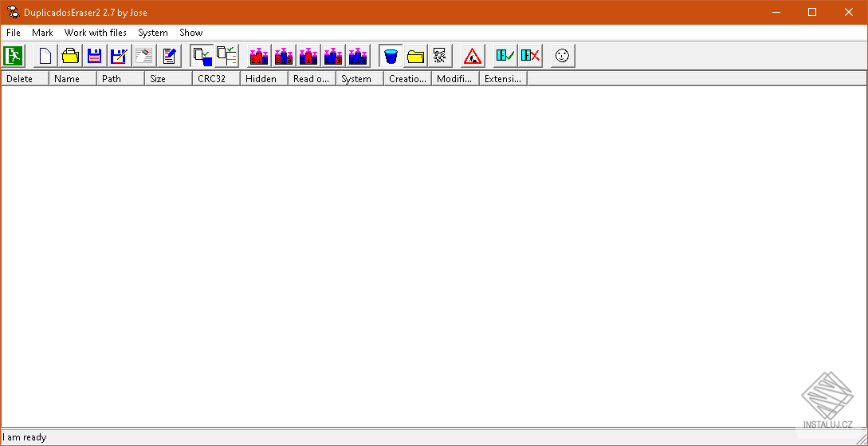
Task: Click the fifth podium ranking icon
Action: pos(358,56)
